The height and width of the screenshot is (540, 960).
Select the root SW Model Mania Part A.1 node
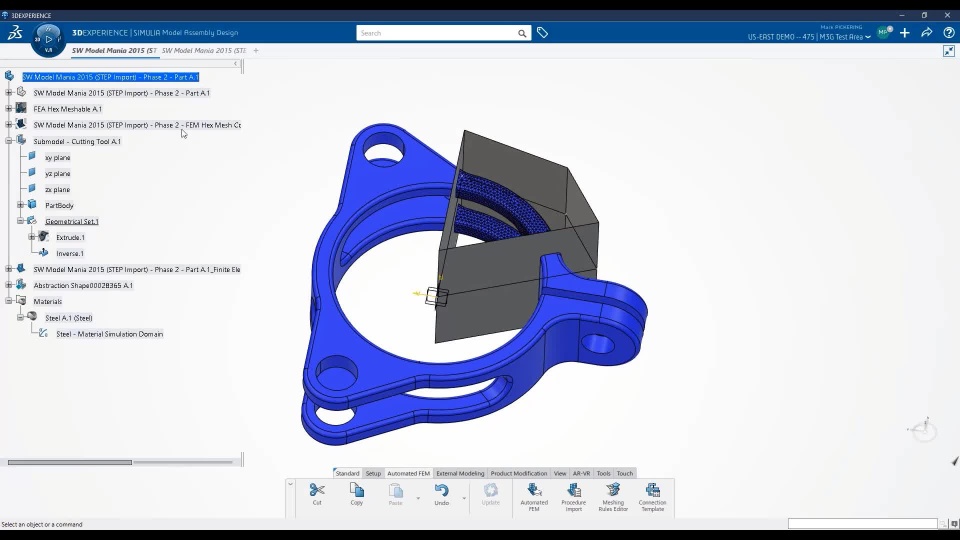110,77
